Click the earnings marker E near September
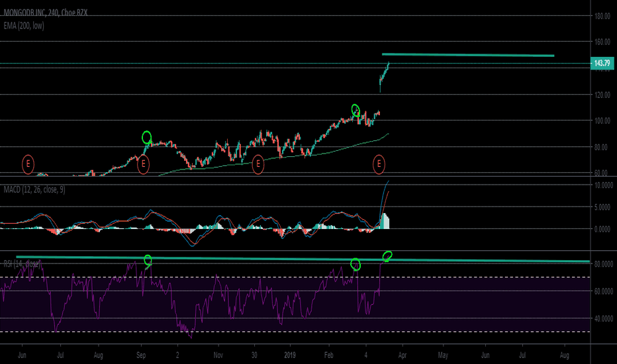 click(x=143, y=165)
